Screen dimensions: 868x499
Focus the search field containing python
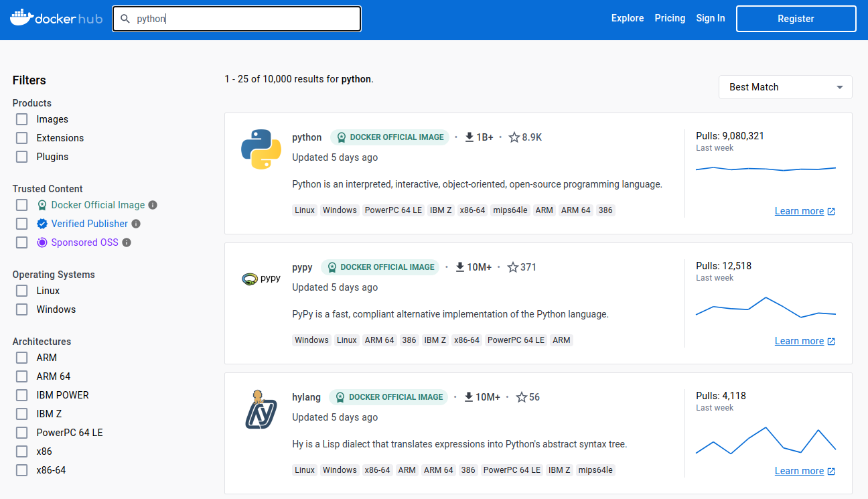click(236, 19)
